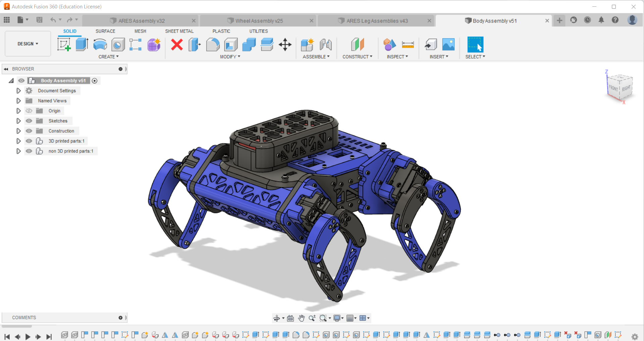Hide the Sketches folder
The image size is (644, 341).
(x=29, y=121)
